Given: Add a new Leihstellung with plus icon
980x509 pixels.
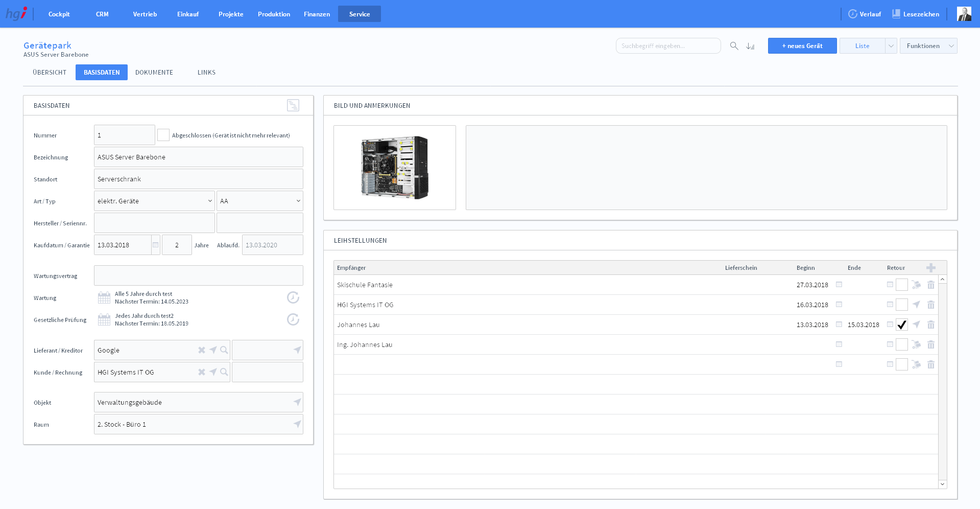Looking at the screenshot, I should (x=930, y=268).
